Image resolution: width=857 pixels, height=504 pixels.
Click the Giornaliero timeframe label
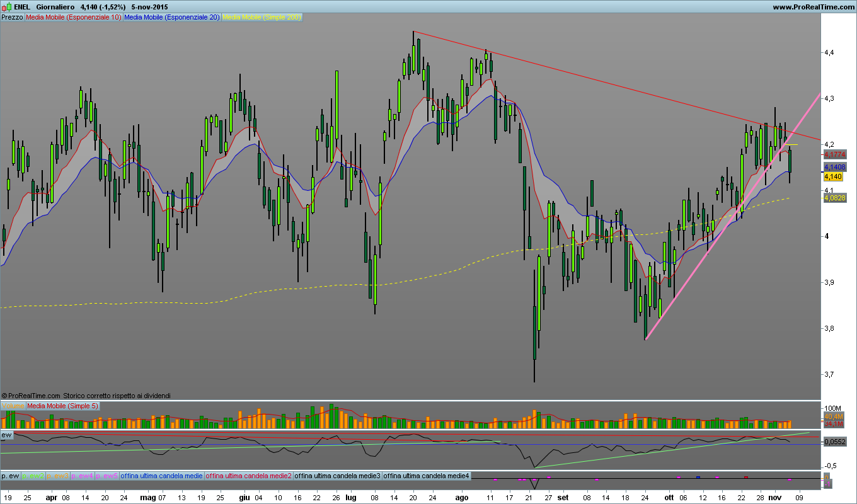pyautogui.click(x=54, y=7)
